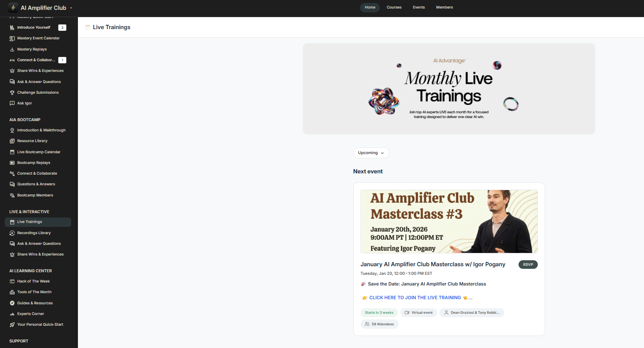Switch to the Courses tab
The width and height of the screenshot is (644, 348).
coord(394,7)
